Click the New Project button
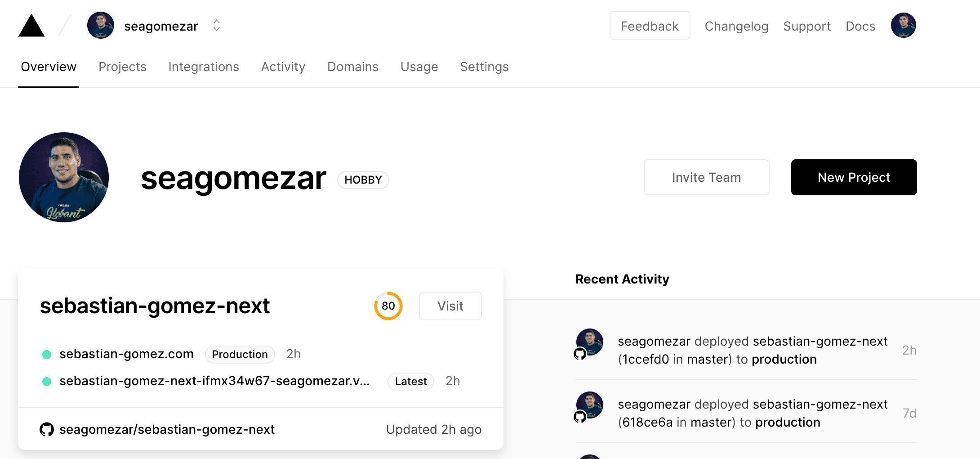The width and height of the screenshot is (980, 459). click(x=854, y=177)
